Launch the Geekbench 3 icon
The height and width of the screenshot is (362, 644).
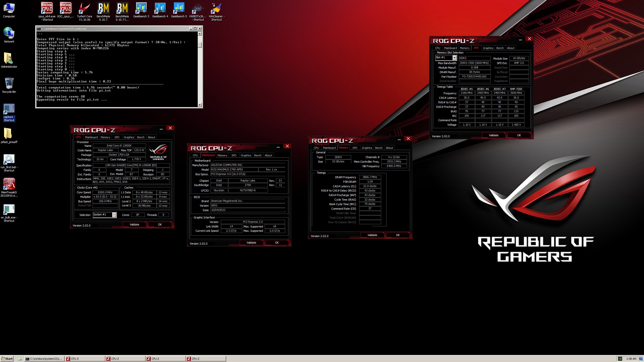141,10
